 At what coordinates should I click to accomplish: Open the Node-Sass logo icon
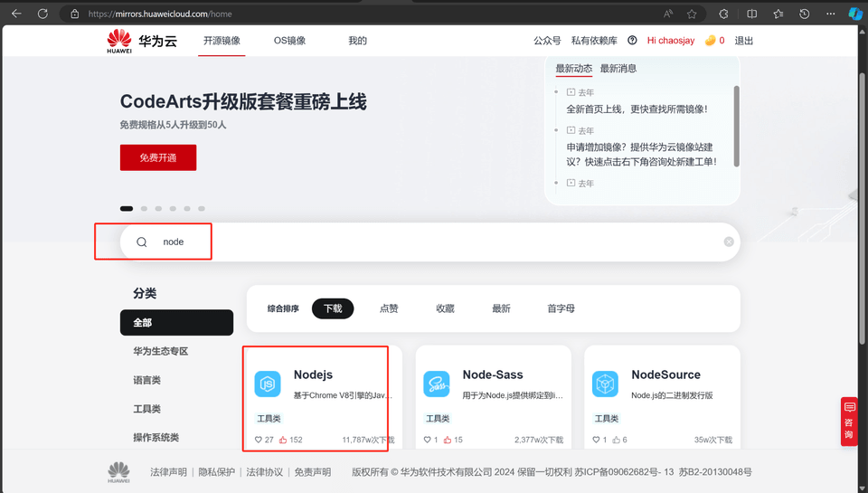(x=436, y=384)
